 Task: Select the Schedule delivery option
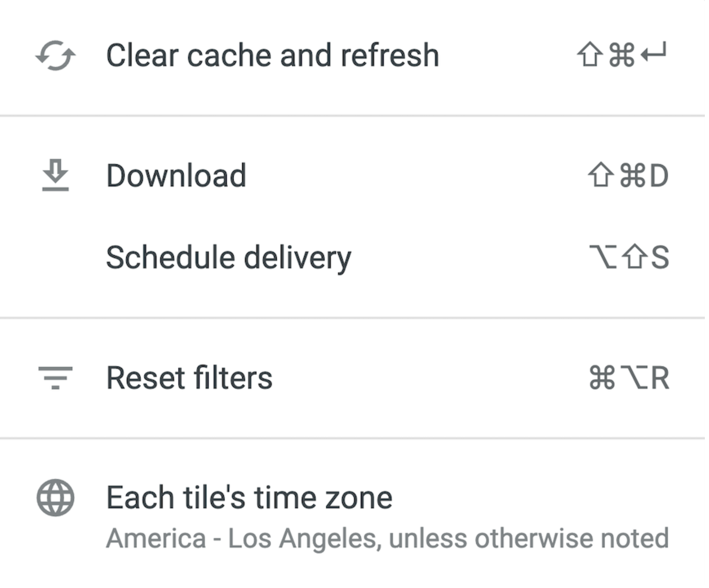point(229,258)
